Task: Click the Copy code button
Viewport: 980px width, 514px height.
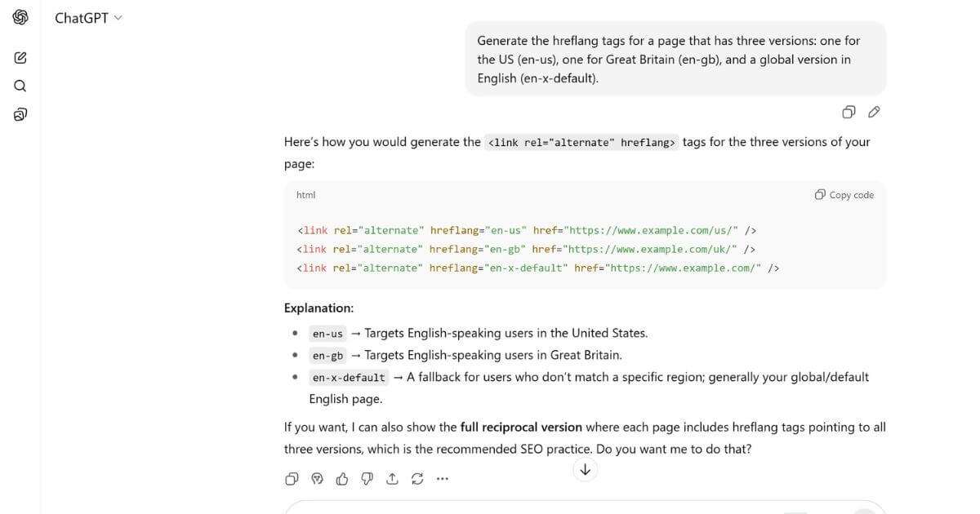Action: pyautogui.click(x=843, y=194)
